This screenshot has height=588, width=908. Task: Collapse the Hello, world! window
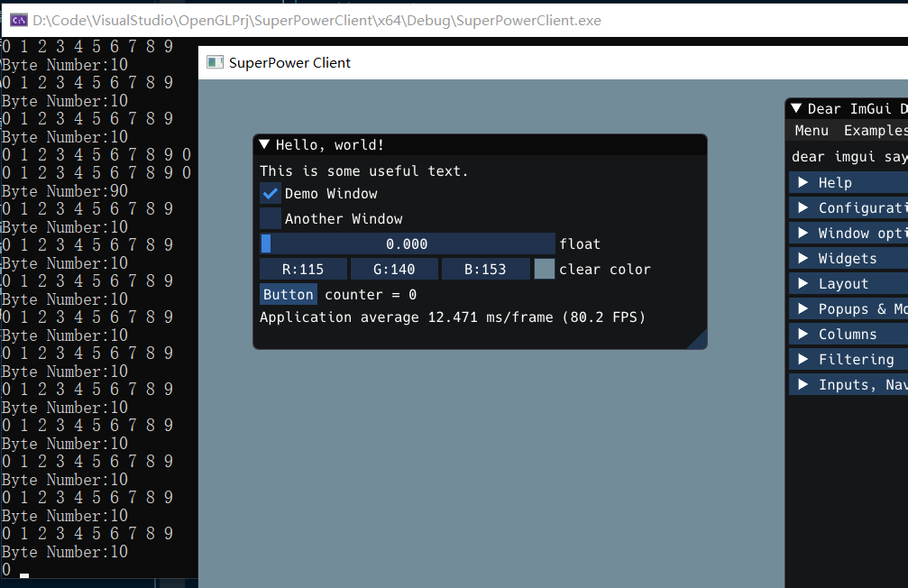264,144
